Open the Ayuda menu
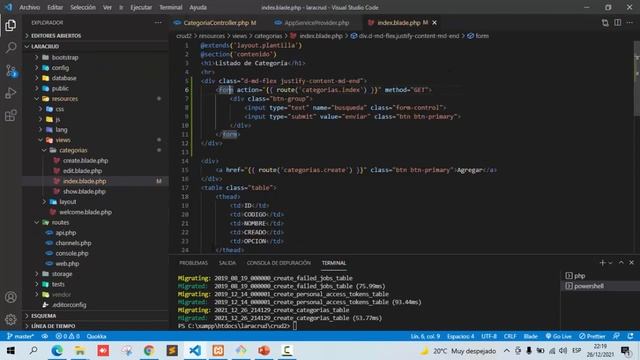Viewport: 640px width, 360px height. point(198,7)
